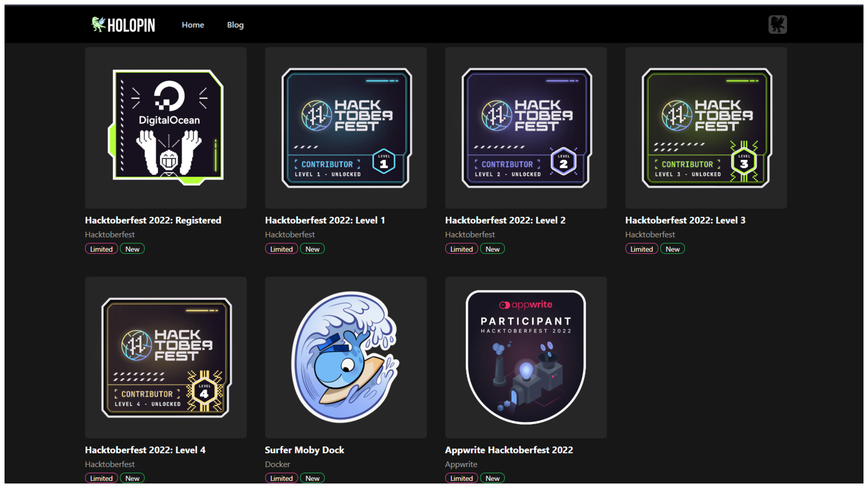Click the Hacktoberfest 2022: Level 1 title

pos(325,220)
